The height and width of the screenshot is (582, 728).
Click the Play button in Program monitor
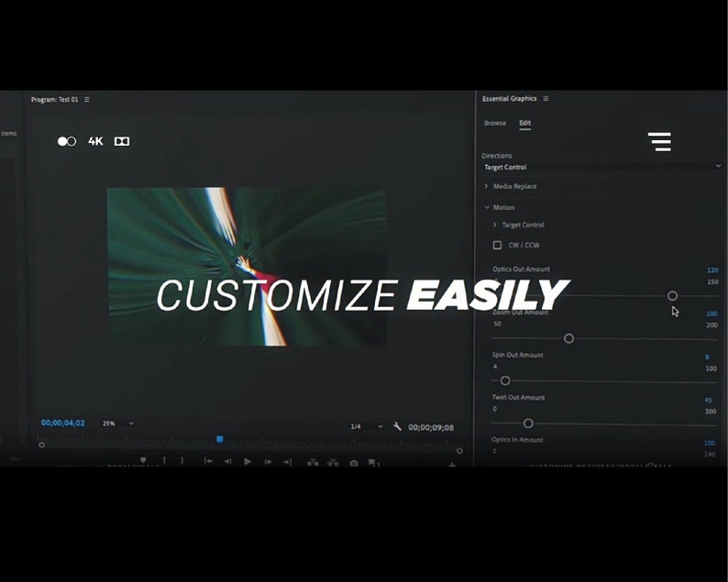[x=248, y=461]
